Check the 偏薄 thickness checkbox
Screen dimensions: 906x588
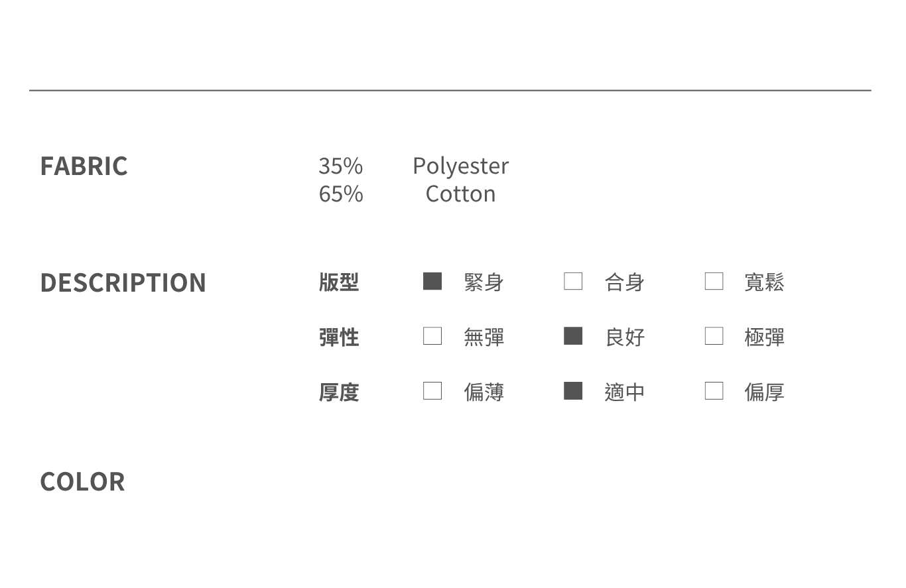point(432,391)
